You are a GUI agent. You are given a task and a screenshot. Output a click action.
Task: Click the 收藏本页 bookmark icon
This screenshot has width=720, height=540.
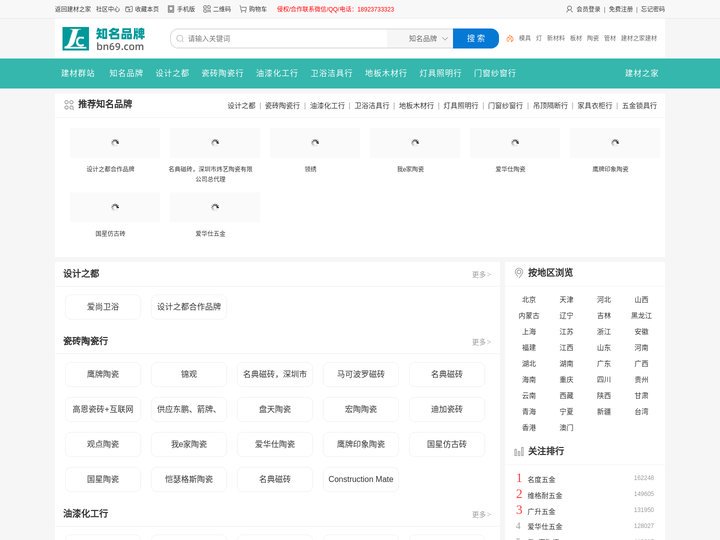point(129,9)
